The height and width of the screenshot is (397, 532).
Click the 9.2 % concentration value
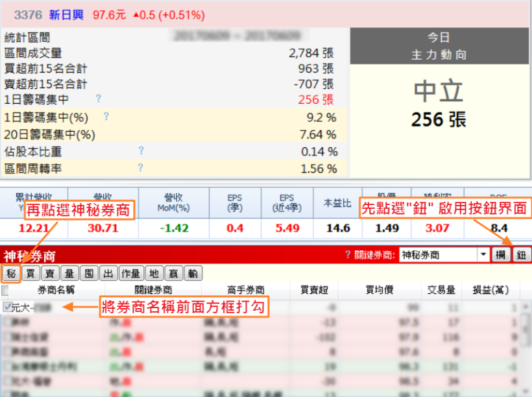point(321,117)
